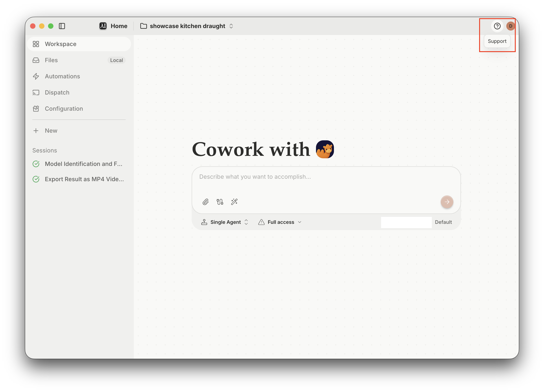Viewport: 544px width, 392px height.
Task: Click the warning triangle icon beside Full access
Action: coord(261,222)
